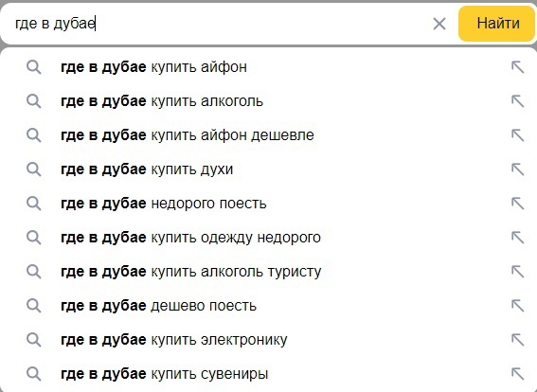Click the yellow Найти button
The width and height of the screenshot is (537, 392).
497,24
